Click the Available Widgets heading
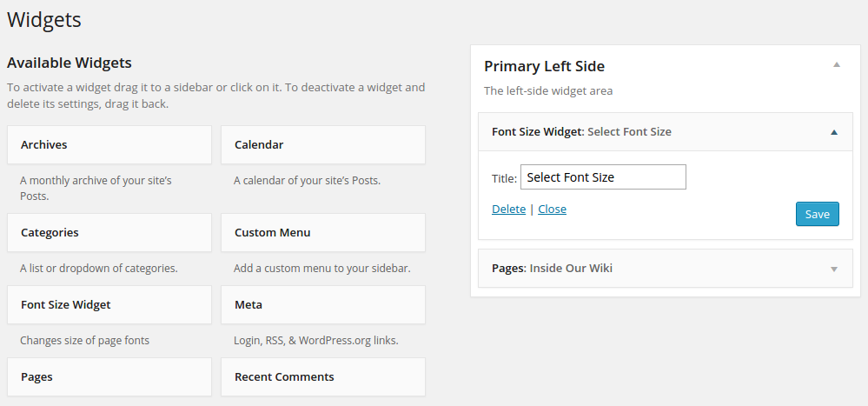 70,63
